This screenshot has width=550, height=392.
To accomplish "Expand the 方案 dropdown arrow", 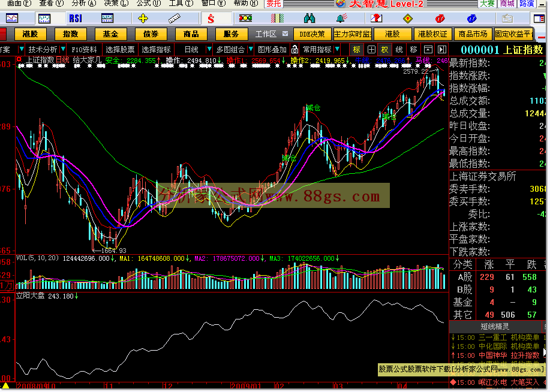I will (22, 49).
